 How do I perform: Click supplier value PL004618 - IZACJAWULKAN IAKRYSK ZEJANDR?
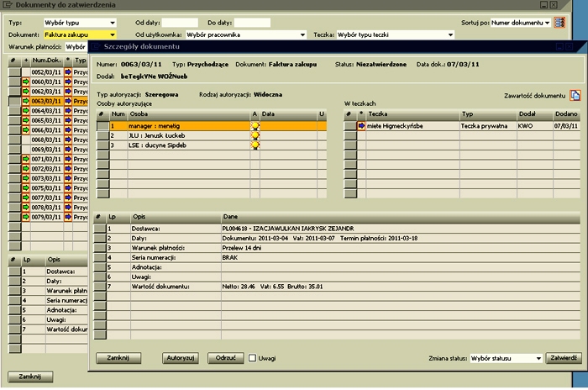(288, 229)
